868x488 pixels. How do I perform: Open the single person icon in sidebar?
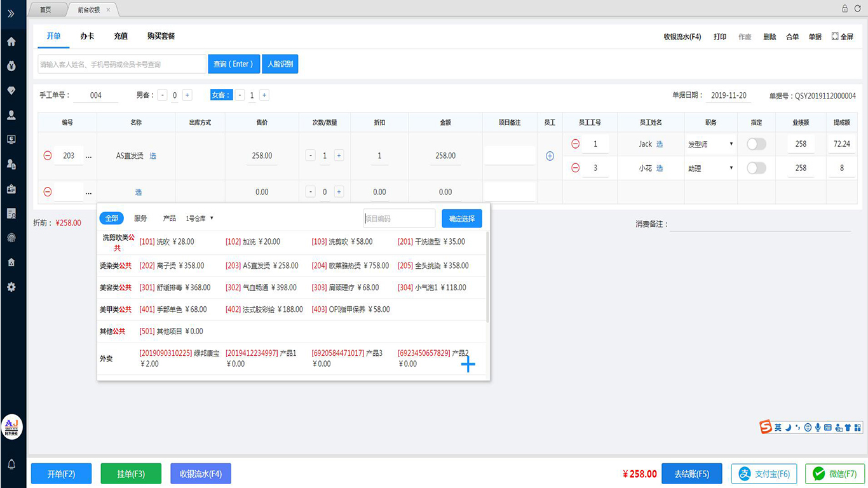click(11, 115)
